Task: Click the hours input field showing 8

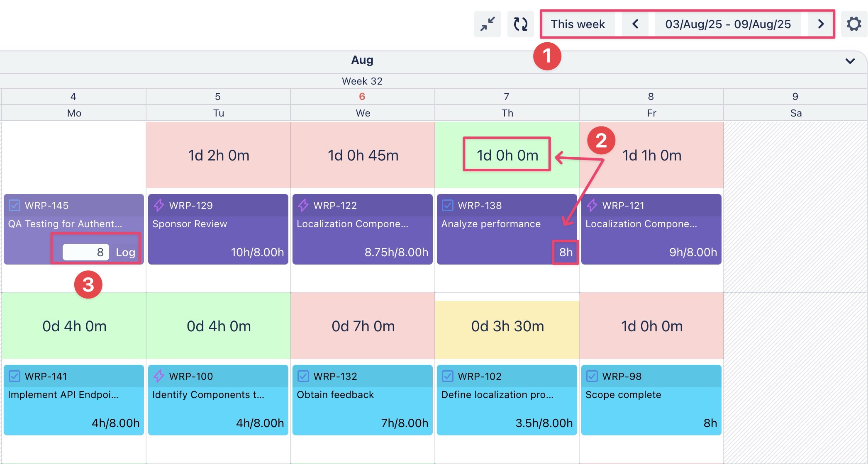Action: coord(86,252)
